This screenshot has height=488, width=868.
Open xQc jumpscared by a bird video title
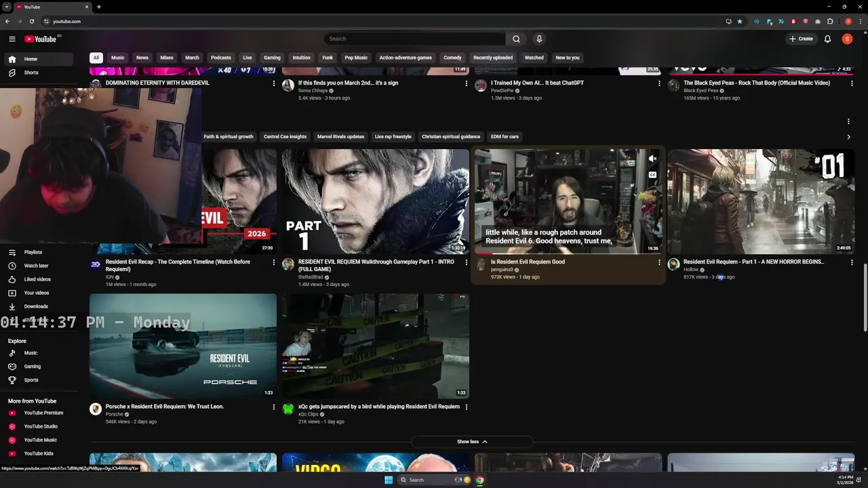coord(379,407)
